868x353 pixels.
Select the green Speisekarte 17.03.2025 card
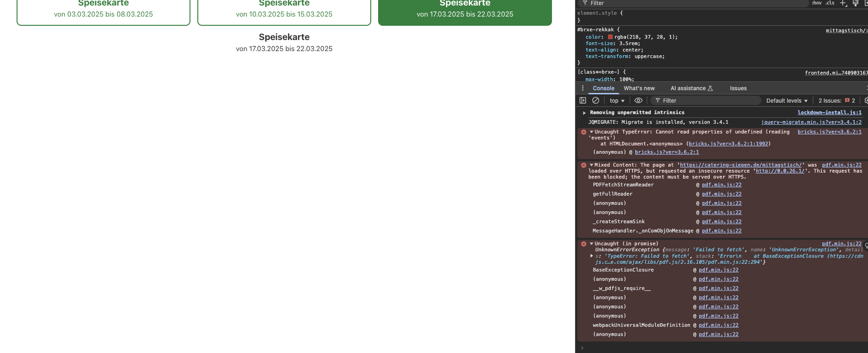point(465,12)
